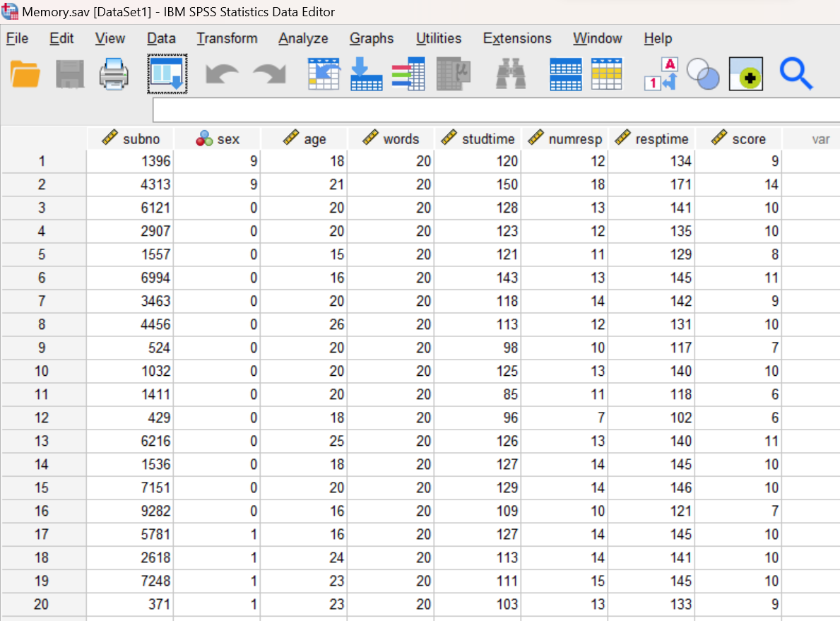Open the Extensions menu
This screenshot has height=621, width=840.
(517, 39)
